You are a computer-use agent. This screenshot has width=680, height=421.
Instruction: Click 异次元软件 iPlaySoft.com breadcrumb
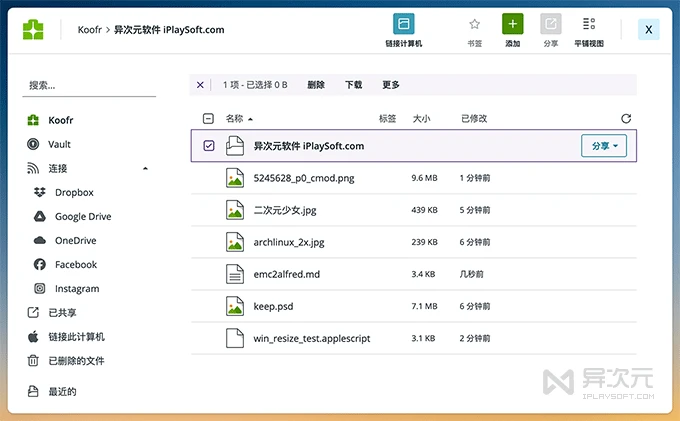point(169,29)
